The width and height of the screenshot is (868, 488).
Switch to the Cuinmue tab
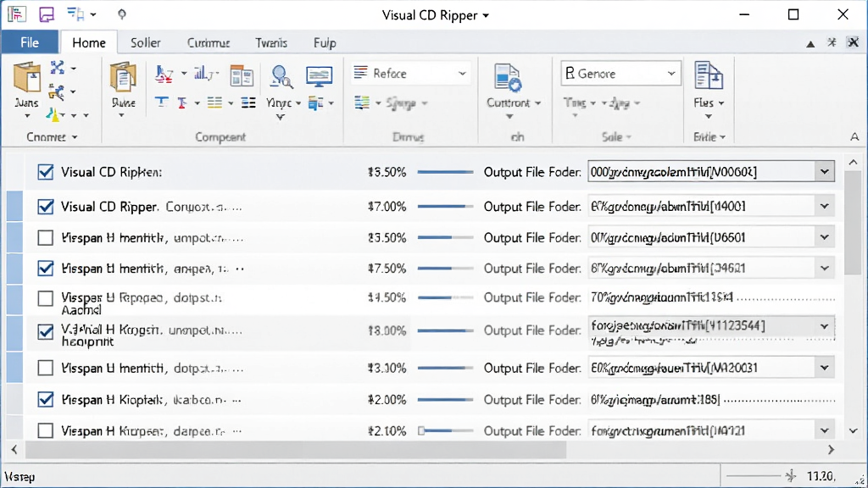[209, 42]
